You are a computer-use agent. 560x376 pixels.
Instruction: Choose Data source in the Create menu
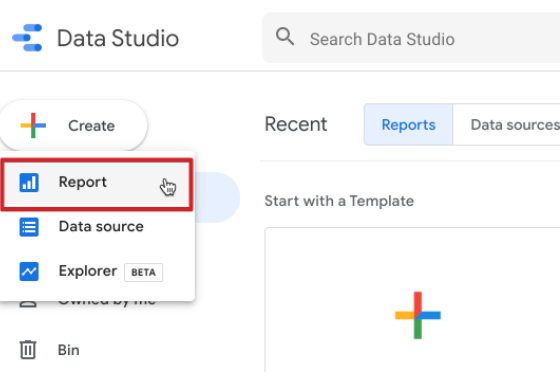point(98,227)
